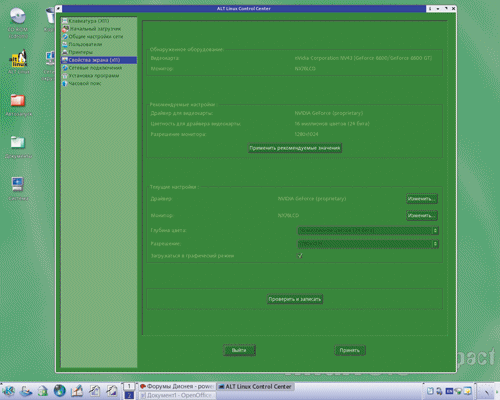Open the Автозапуск red folder desktop icon
This screenshot has height=400, width=500.
[18, 100]
